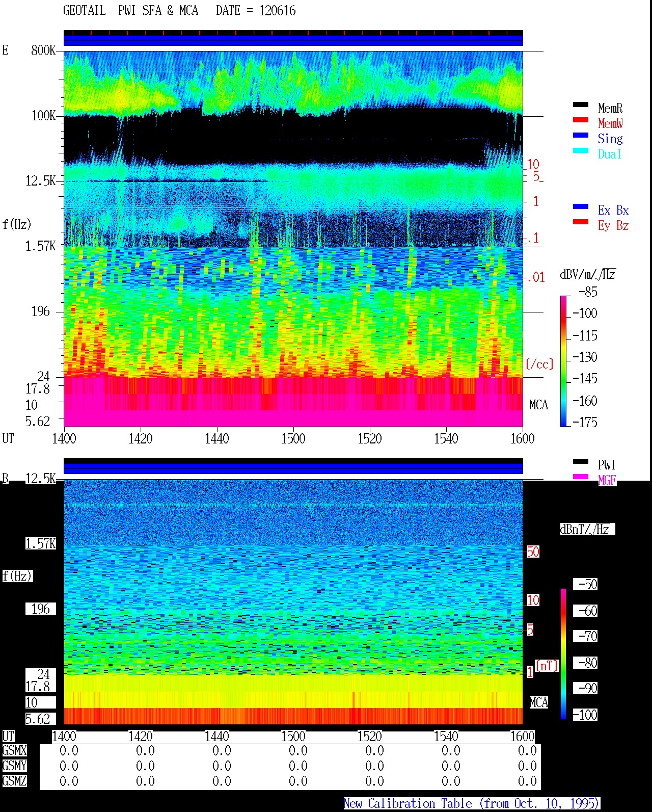This screenshot has width=652, height=812.
Task: Select the MemR legend label
Action: [610, 108]
